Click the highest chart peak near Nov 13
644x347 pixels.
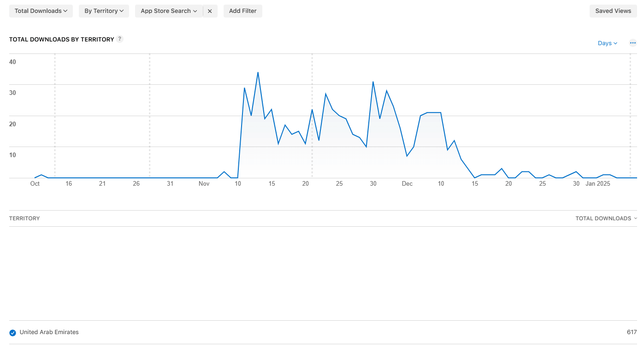pos(258,72)
